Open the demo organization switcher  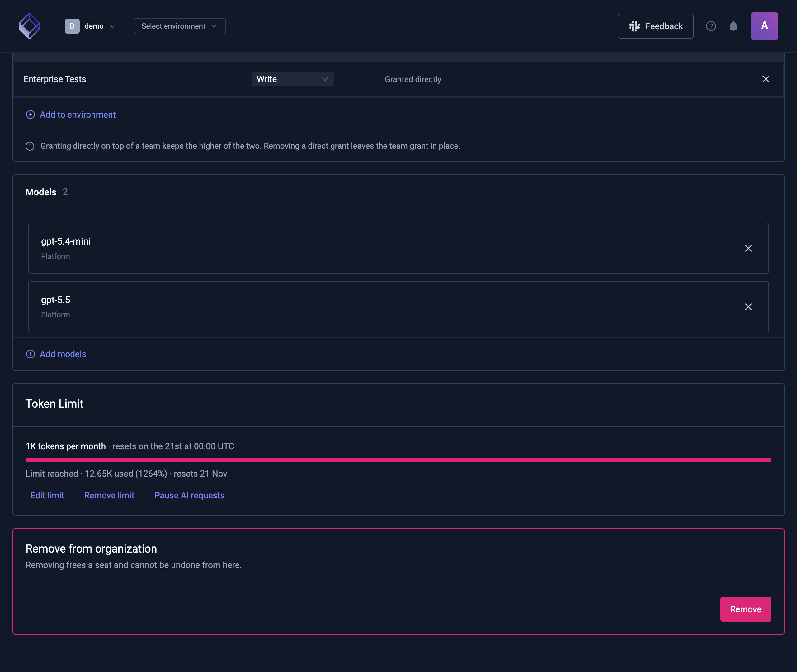coord(90,26)
